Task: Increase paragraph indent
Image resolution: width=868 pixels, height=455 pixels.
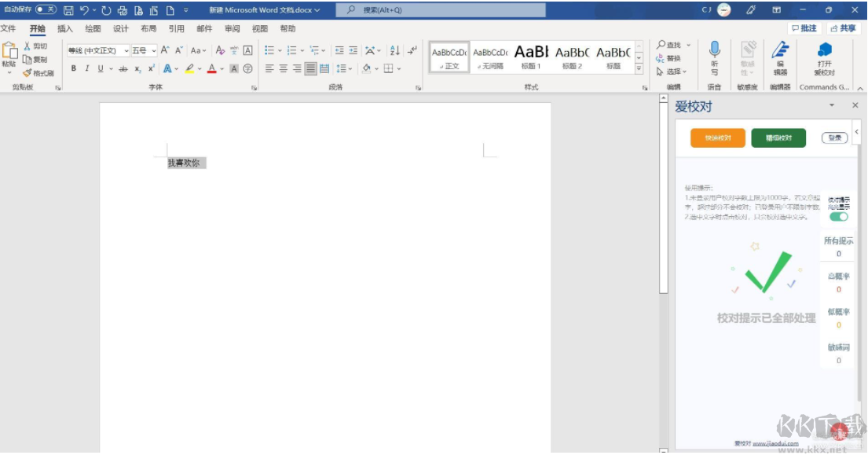Action: pos(353,50)
